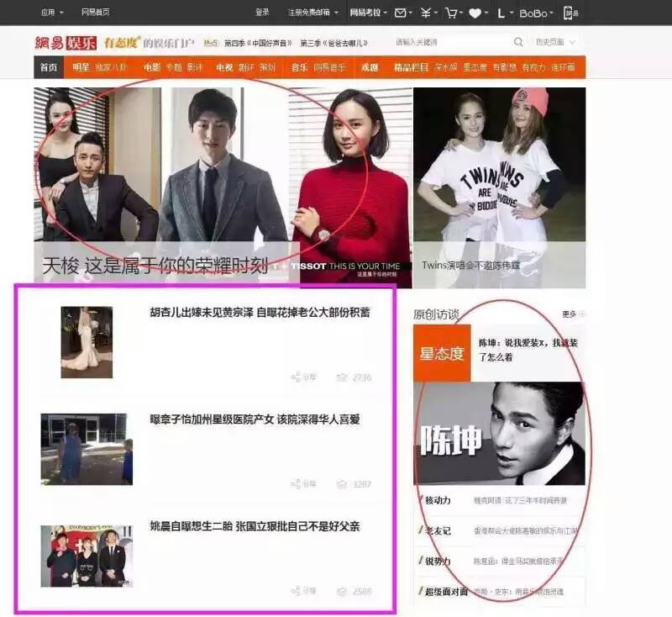Open 星态度 in orange nav bar
Image resolution: width=672 pixels, height=617 pixels.
pos(475,67)
